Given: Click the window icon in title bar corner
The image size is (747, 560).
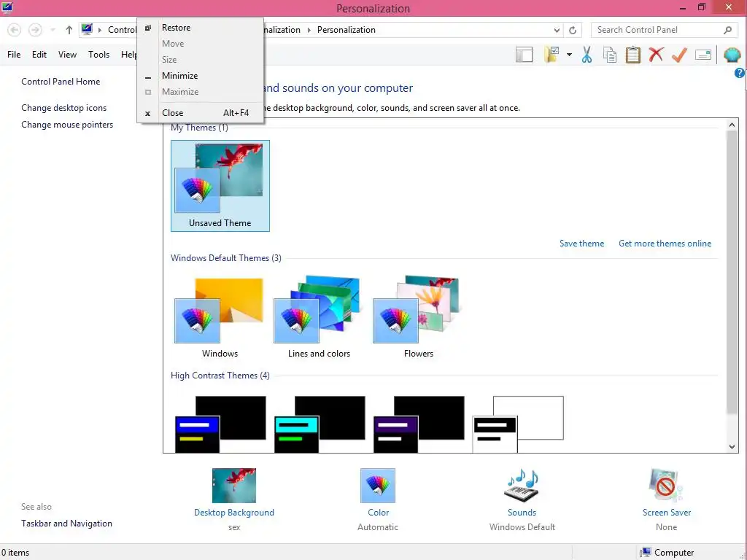Looking at the screenshot, I should pyautogui.click(x=7, y=7).
